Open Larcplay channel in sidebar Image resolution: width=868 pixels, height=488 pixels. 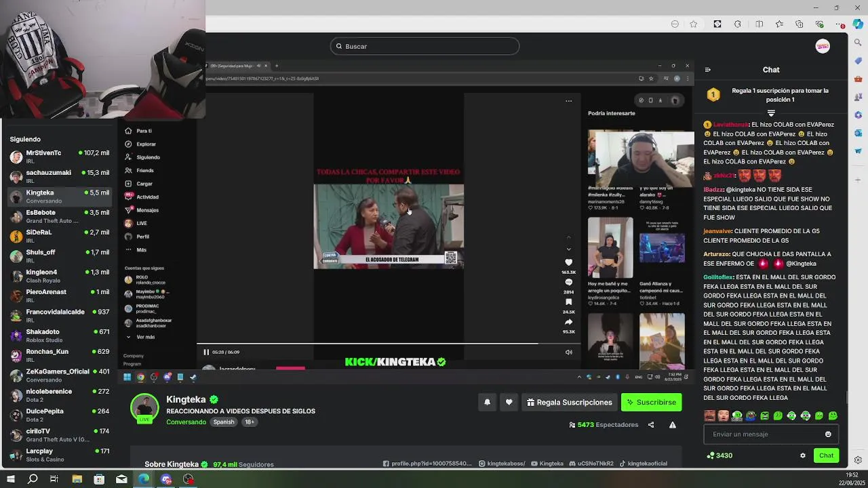pos(59,455)
